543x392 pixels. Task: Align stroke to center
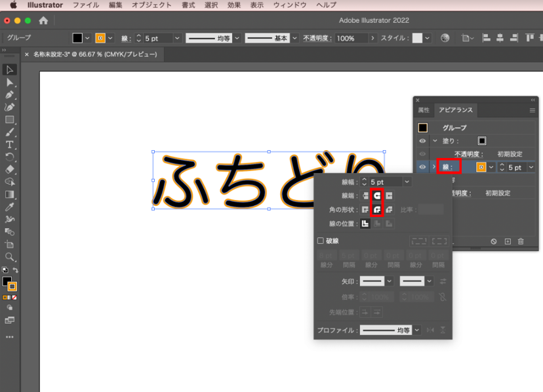point(365,224)
